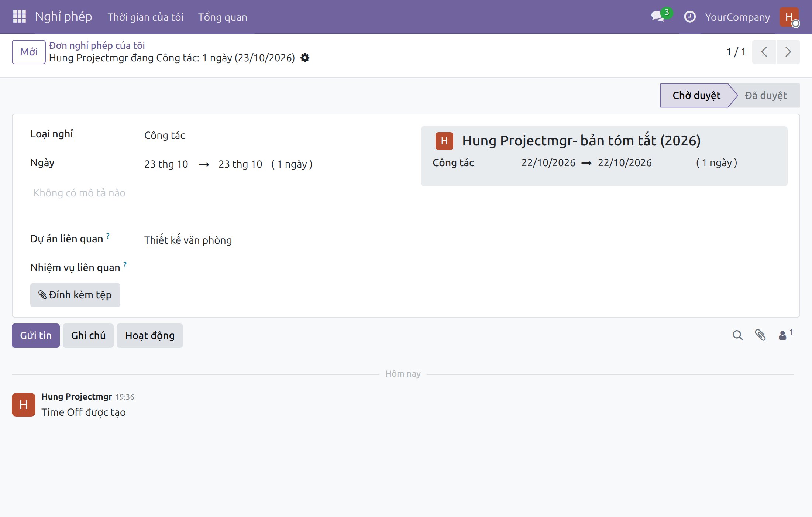Click help tooltip next to Dự án liên quan
This screenshot has height=517, width=812.
pos(108,235)
